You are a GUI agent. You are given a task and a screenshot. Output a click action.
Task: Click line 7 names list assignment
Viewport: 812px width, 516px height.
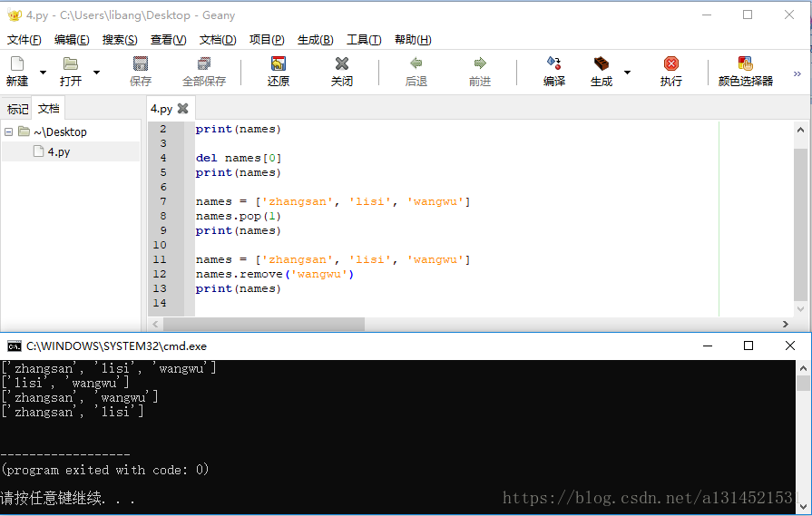(333, 201)
